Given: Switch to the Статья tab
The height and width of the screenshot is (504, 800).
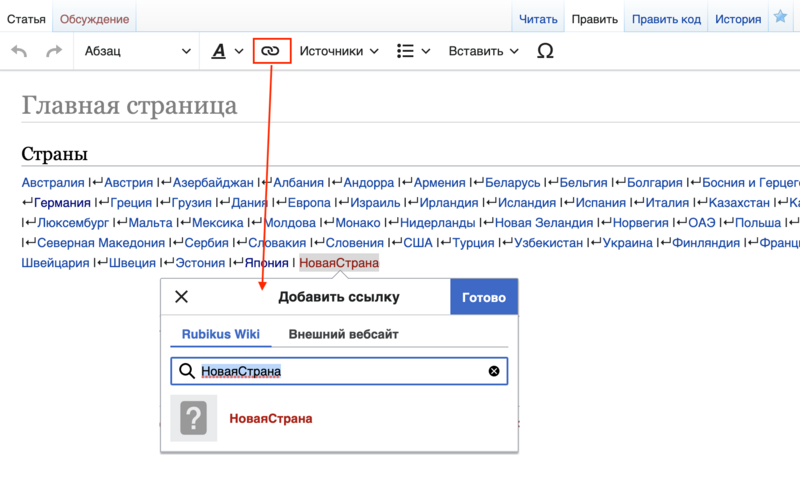Looking at the screenshot, I should point(26,19).
